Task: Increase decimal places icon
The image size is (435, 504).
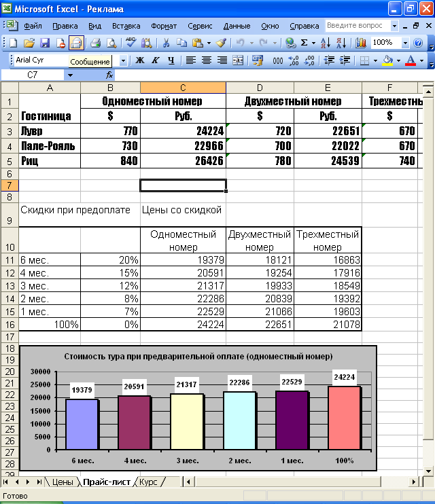Action: click(294, 60)
